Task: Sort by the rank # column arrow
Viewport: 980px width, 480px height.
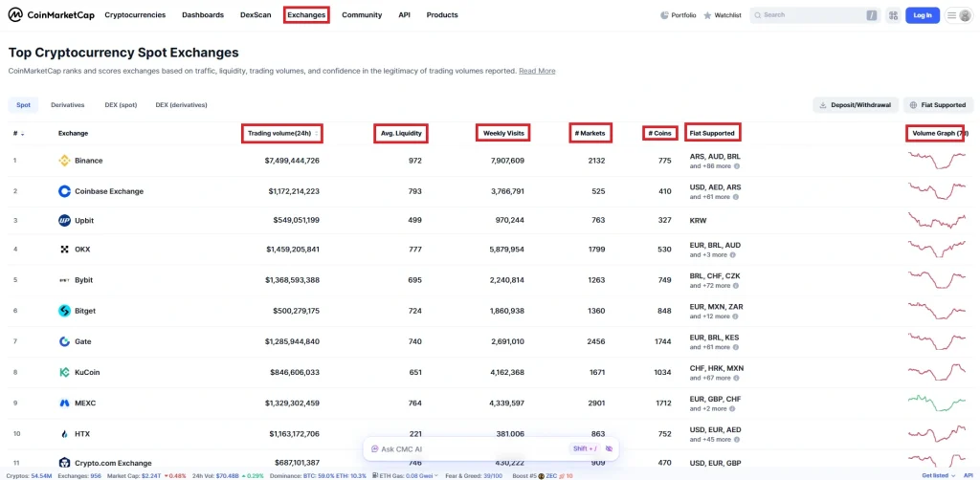Action: tap(23, 134)
